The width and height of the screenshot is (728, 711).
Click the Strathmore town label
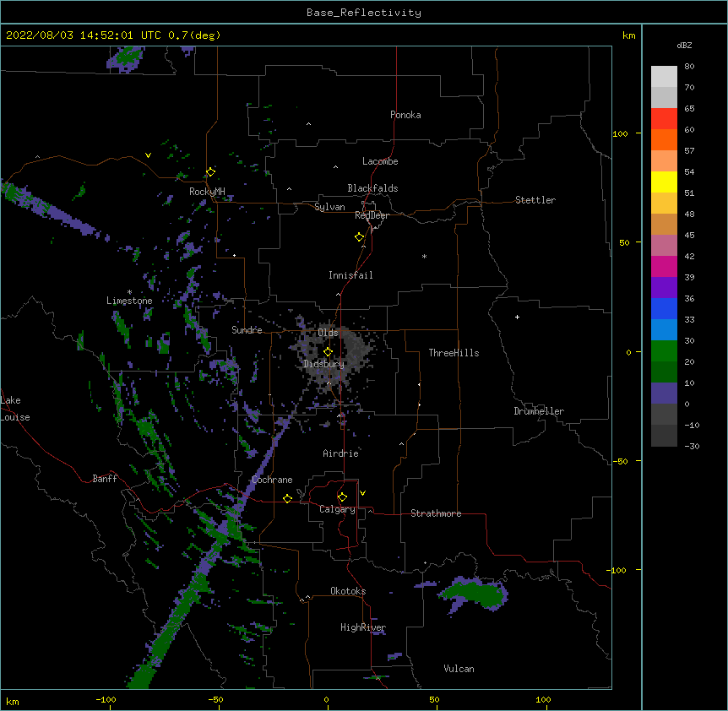[436, 513]
